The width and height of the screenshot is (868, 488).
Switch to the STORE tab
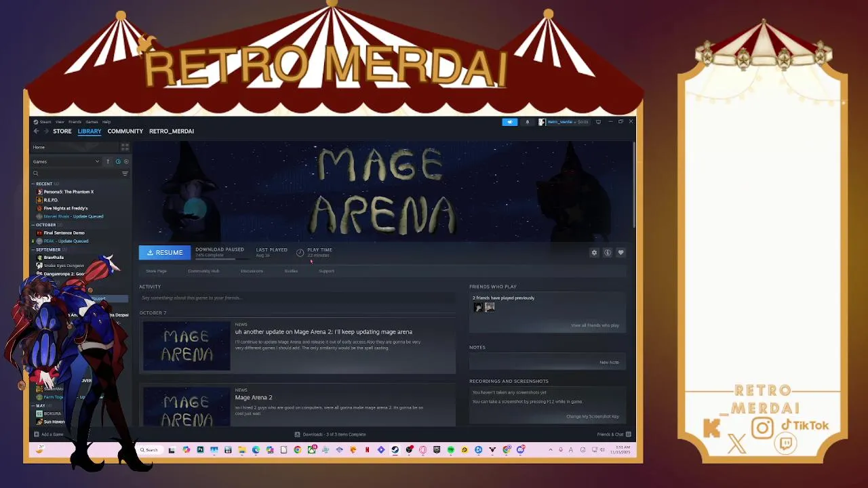(62, 131)
